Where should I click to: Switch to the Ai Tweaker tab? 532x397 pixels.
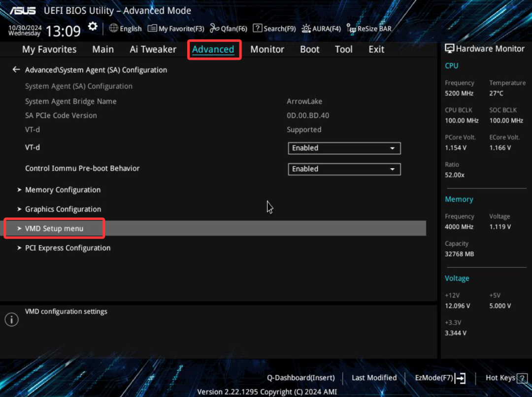pos(153,49)
